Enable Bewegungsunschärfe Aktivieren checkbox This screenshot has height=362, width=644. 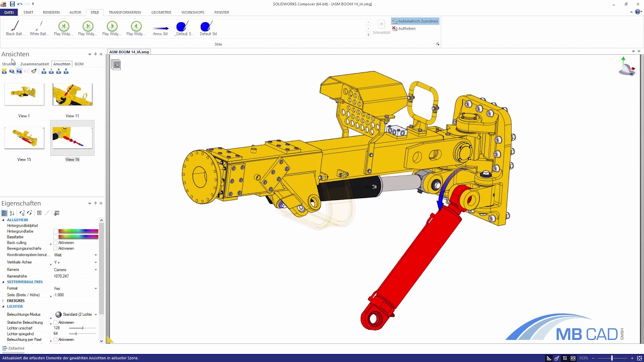tap(56, 248)
